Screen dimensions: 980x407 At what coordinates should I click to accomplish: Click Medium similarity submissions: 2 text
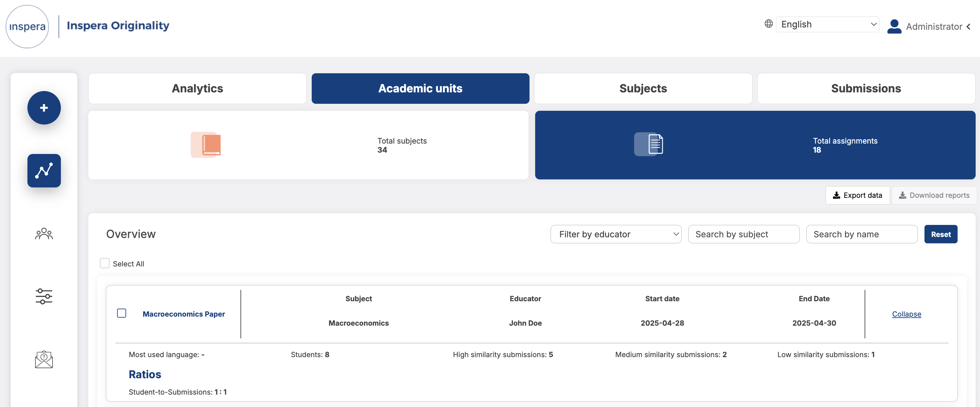point(671,354)
